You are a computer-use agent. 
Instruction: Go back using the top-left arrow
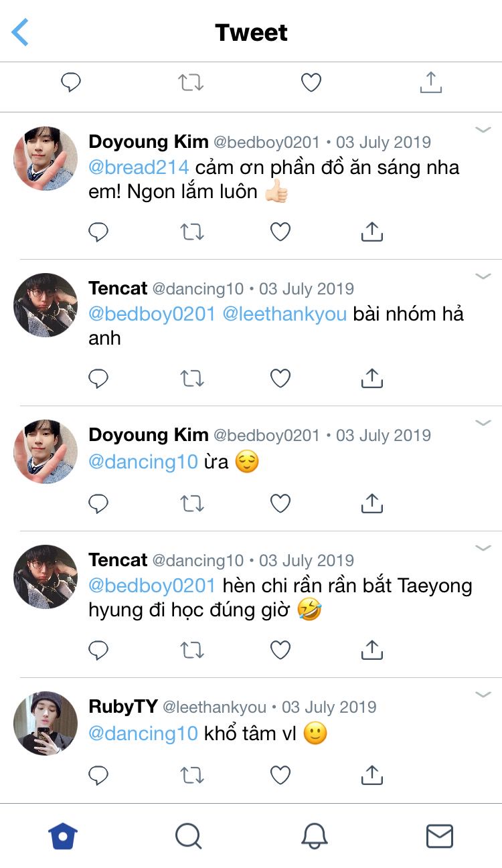click(x=21, y=32)
